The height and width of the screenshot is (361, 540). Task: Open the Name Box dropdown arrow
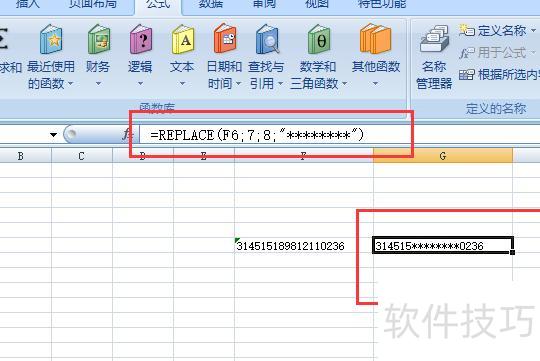53,135
